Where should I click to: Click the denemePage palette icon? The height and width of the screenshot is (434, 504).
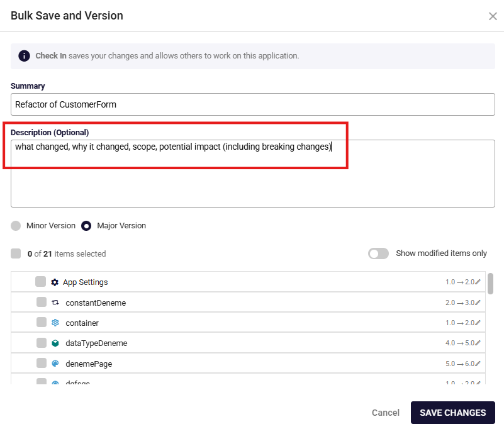[x=55, y=364]
